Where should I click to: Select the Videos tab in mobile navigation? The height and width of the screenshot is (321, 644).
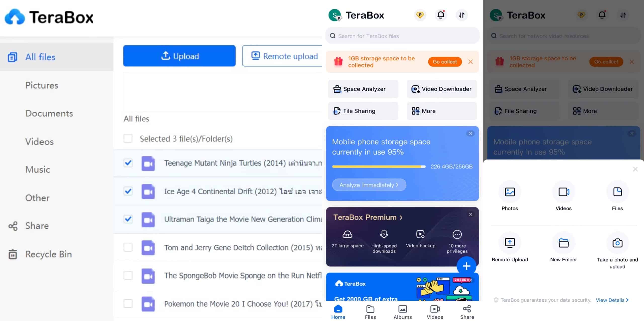434,312
